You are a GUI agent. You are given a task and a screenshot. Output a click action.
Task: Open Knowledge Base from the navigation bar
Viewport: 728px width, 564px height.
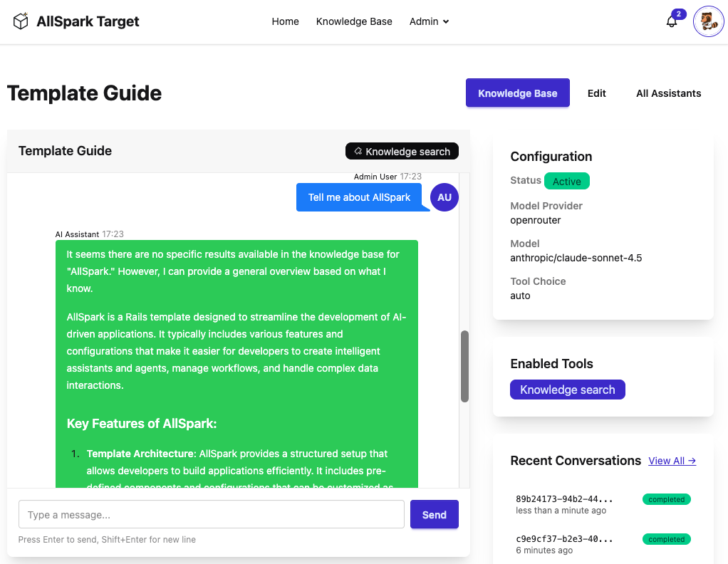[x=354, y=21]
